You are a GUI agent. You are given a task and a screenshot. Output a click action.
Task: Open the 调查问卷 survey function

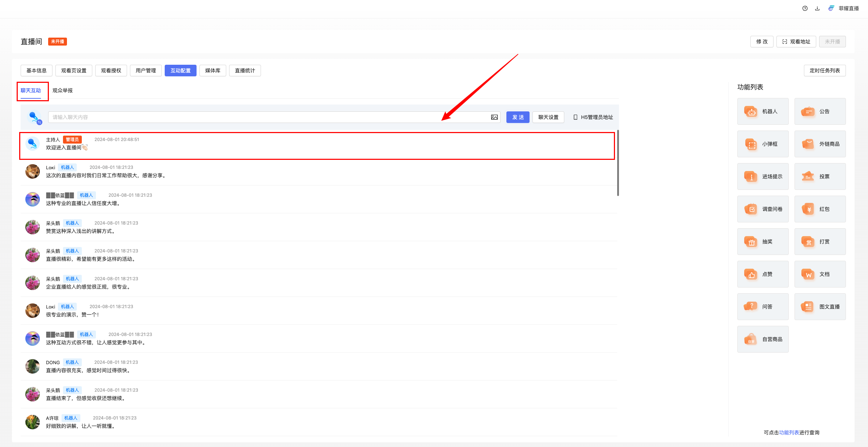tap(763, 209)
